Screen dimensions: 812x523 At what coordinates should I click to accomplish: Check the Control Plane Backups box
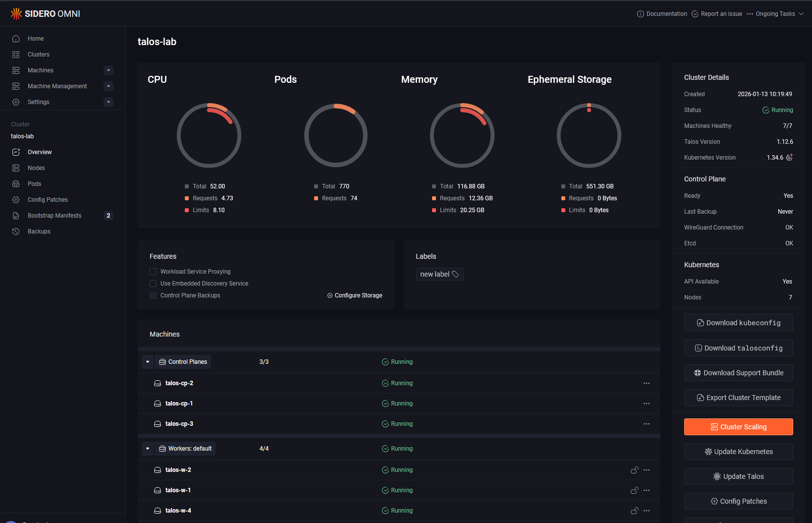click(x=153, y=295)
